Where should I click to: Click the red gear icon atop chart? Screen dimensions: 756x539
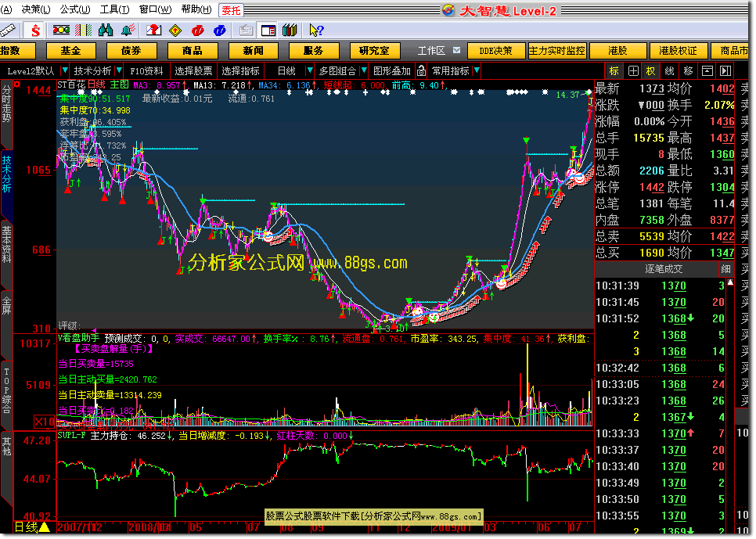(17, 84)
